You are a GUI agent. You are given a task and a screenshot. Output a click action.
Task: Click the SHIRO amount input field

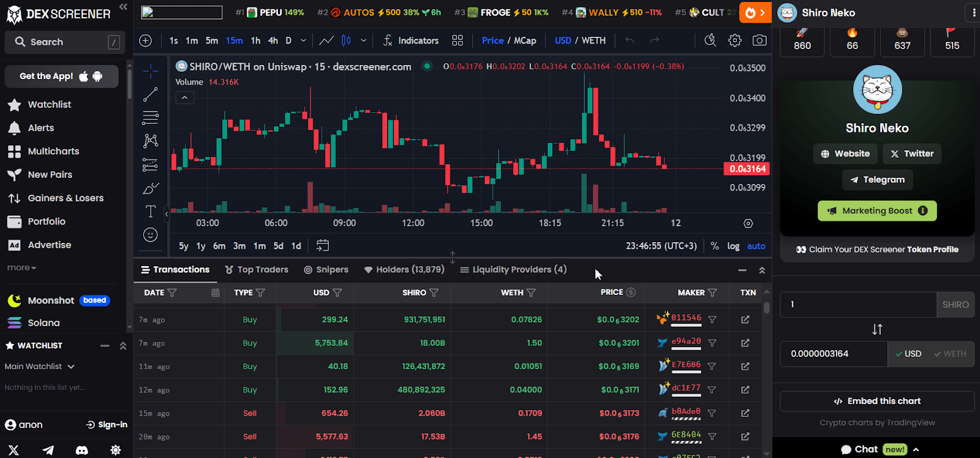858,305
